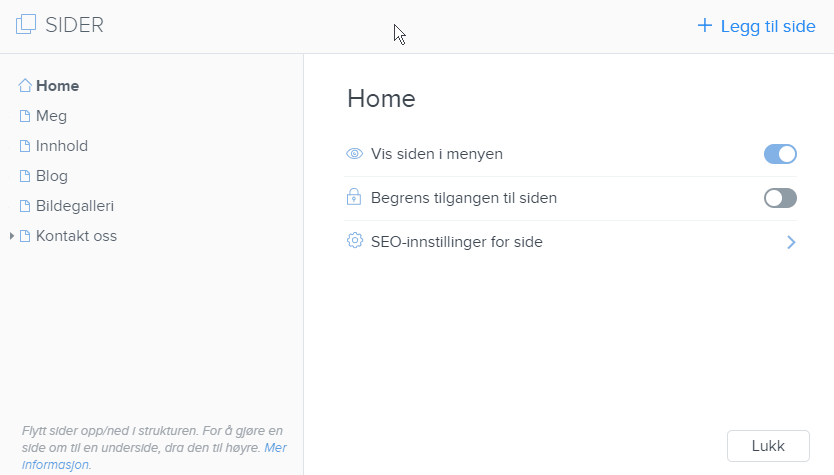Select the Innhold page in list
834x475 pixels.
pos(62,146)
